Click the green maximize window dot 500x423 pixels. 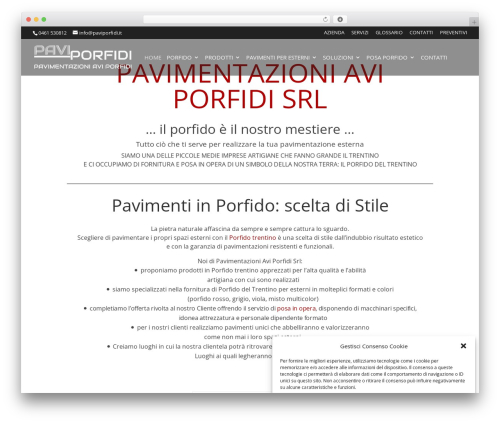(44, 19)
